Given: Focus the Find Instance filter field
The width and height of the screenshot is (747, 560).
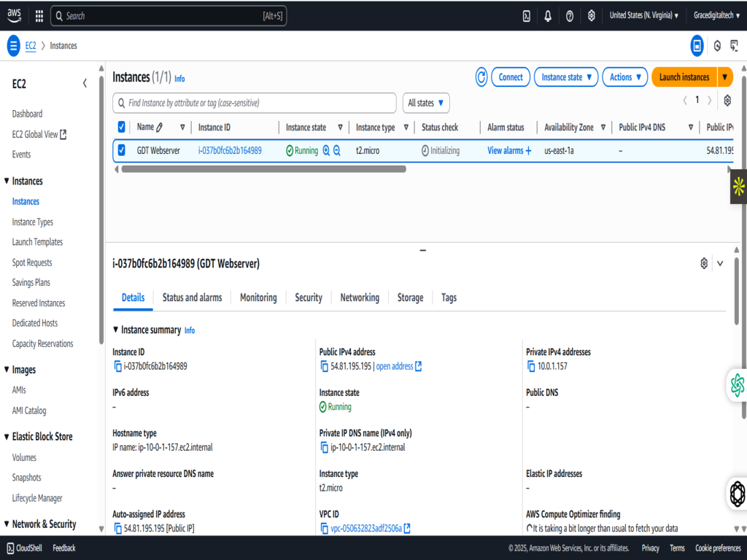Looking at the screenshot, I should pos(255,103).
